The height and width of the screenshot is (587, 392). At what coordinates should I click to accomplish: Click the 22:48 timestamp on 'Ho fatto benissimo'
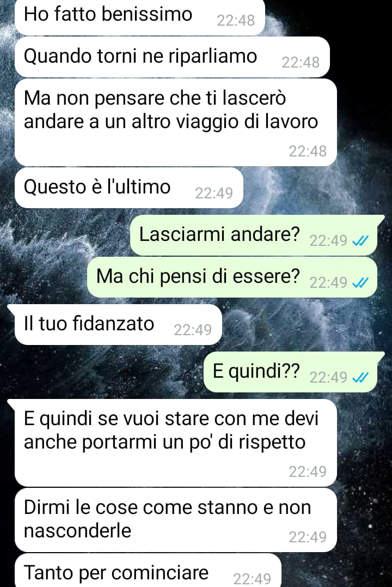(x=236, y=20)
